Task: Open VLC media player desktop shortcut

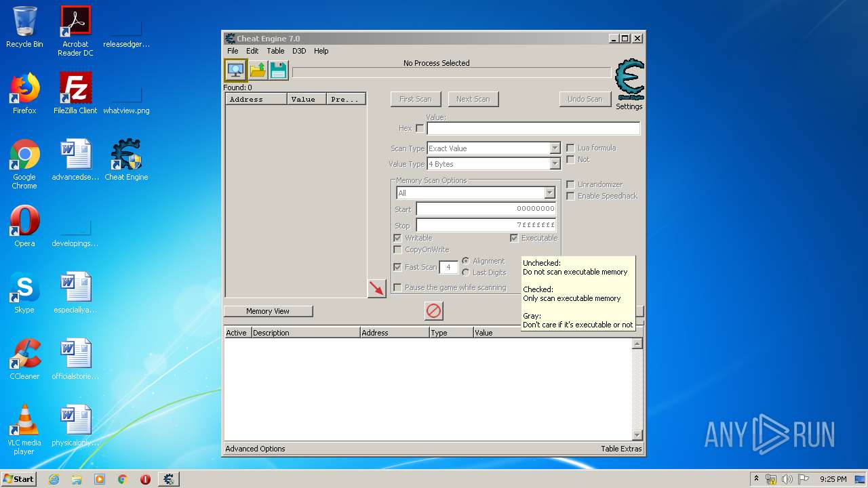Action: click(x=24, y=430)
